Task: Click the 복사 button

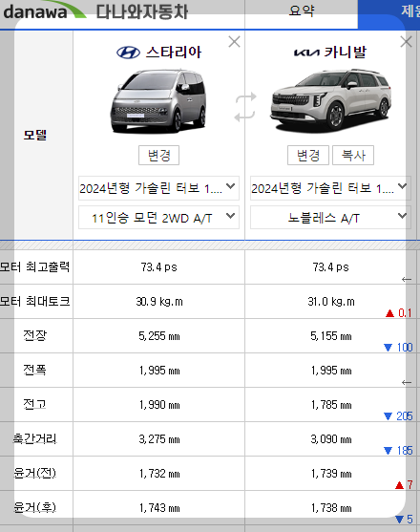Action: pyautogui.click(x=353, y=156)
